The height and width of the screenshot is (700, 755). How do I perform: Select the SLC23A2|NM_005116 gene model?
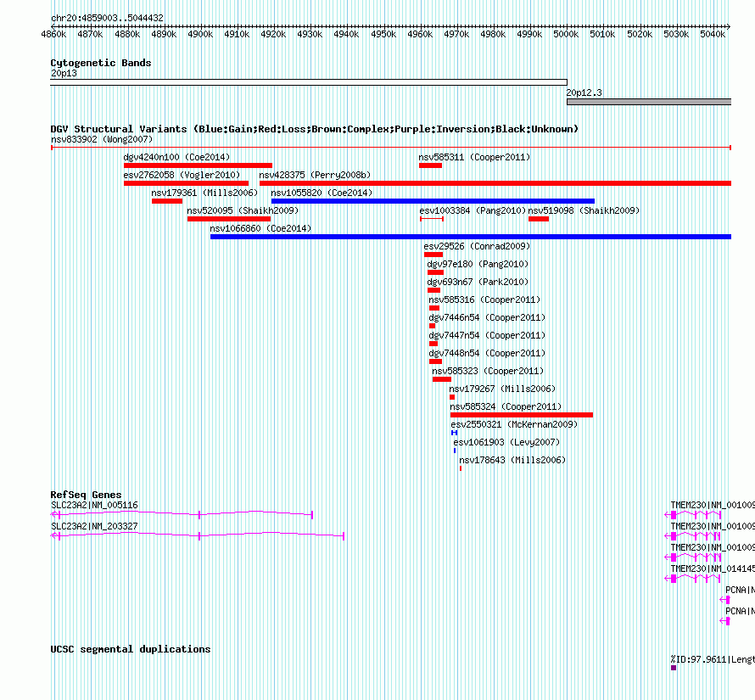click(x=182, y=515)
